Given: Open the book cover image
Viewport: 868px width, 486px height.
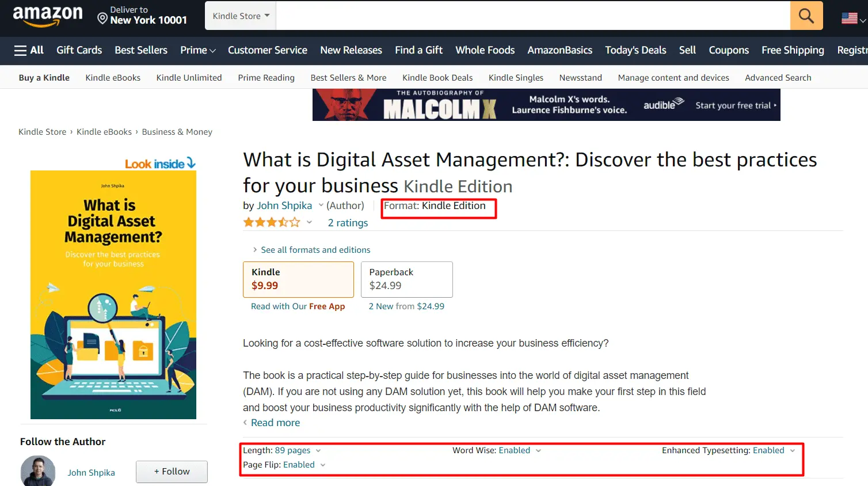Looking at the screenshot, I should (x=113, y=295).
